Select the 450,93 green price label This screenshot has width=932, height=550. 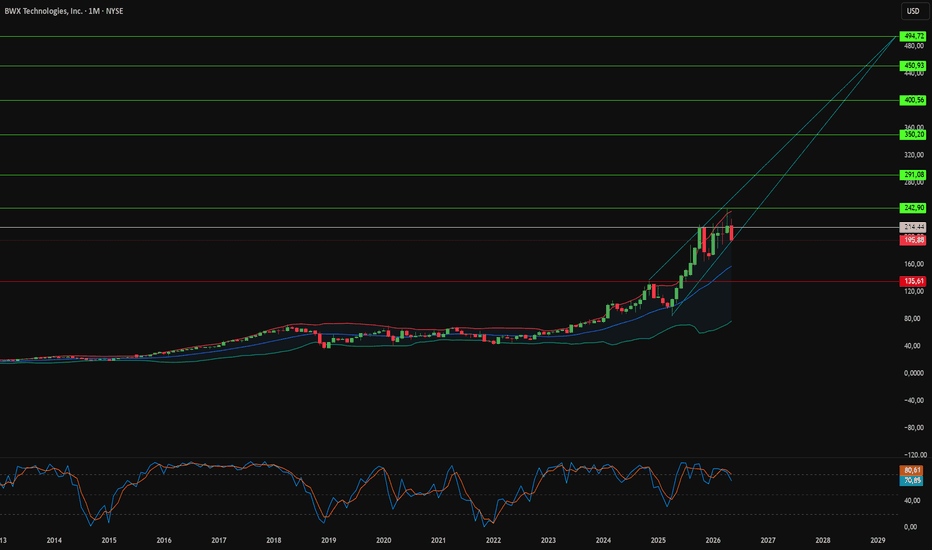pyautogui.click(x=913, y=66)
